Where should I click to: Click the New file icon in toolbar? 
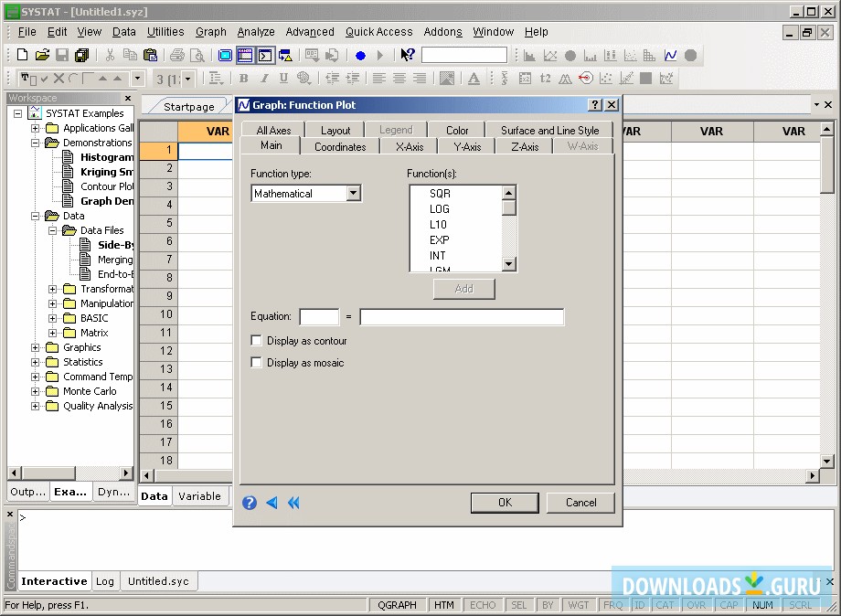pos(22,56)
